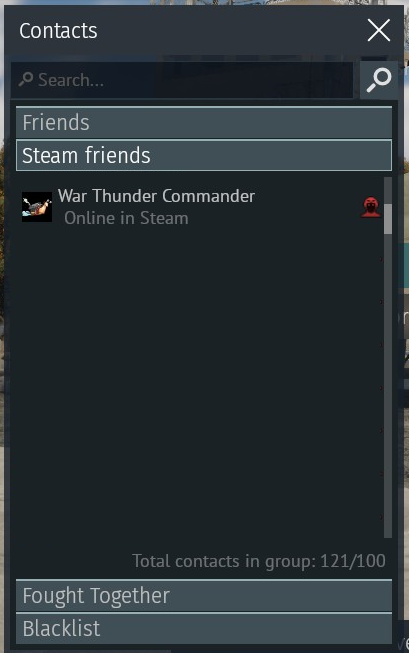Close the Contacts panel with the X

pos(379,30)
